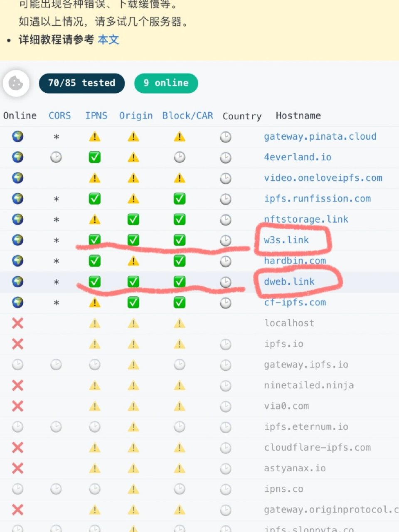
Task: Click the Hostname column header
Action: [298, 116]
